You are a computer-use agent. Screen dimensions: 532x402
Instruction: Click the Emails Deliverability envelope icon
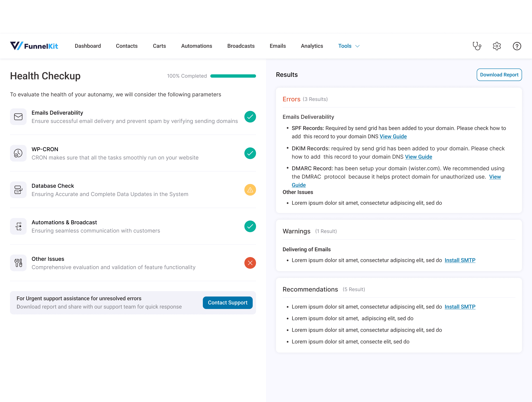tap(18, 117)
